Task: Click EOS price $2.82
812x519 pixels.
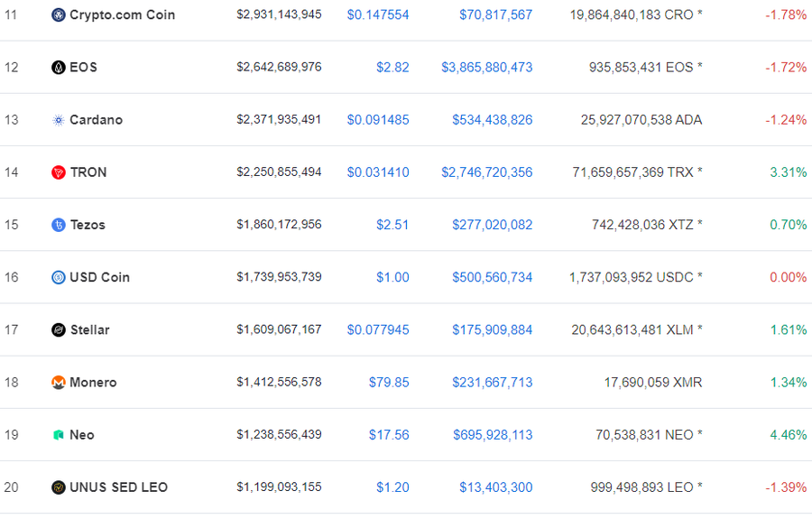Action: (392, 68)
